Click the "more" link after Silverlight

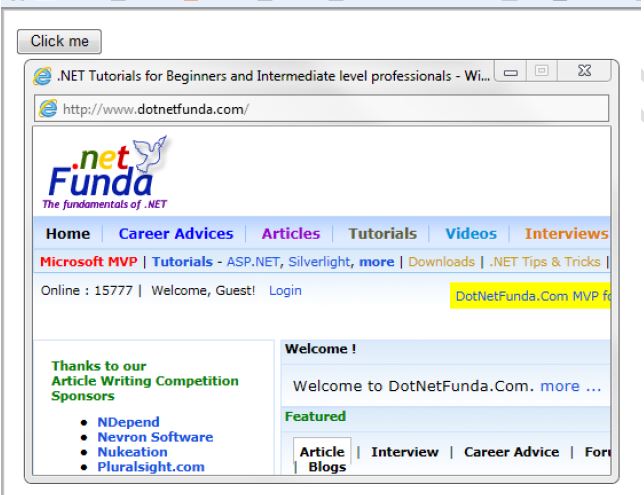point(377,262)
